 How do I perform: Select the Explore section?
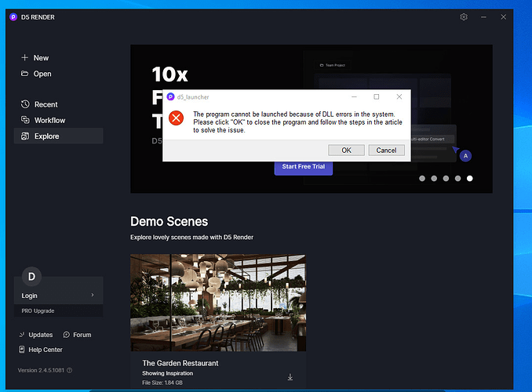coord(58,136)
